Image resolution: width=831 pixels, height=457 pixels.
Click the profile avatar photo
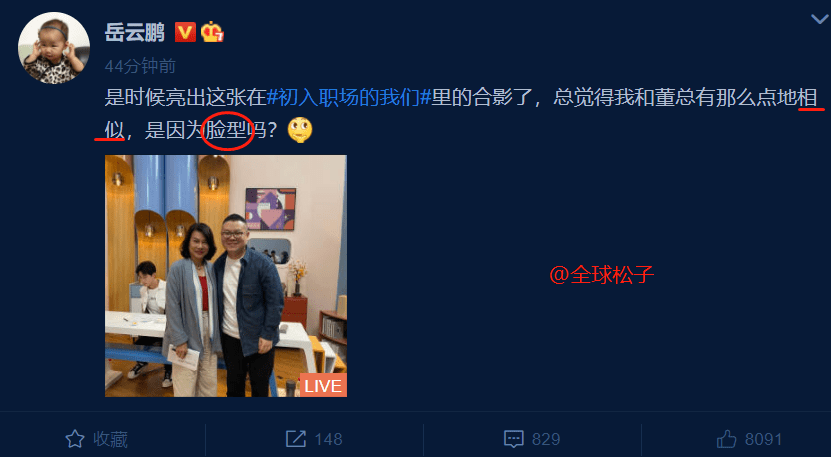pyautogui.click(x=54, y=48)
